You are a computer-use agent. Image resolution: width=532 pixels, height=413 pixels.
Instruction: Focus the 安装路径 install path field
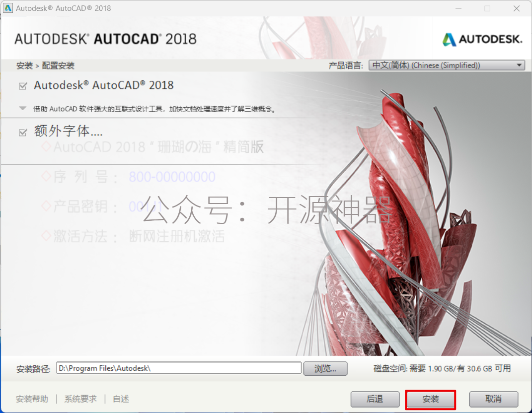[x=179, y=368]
